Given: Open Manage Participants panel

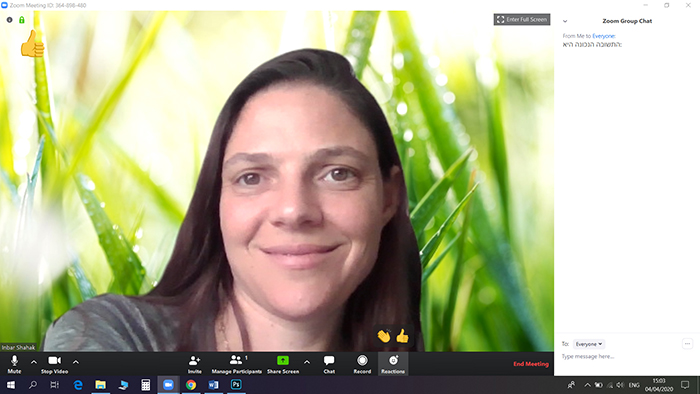Looking at the screenshot, I should point(237,364).
